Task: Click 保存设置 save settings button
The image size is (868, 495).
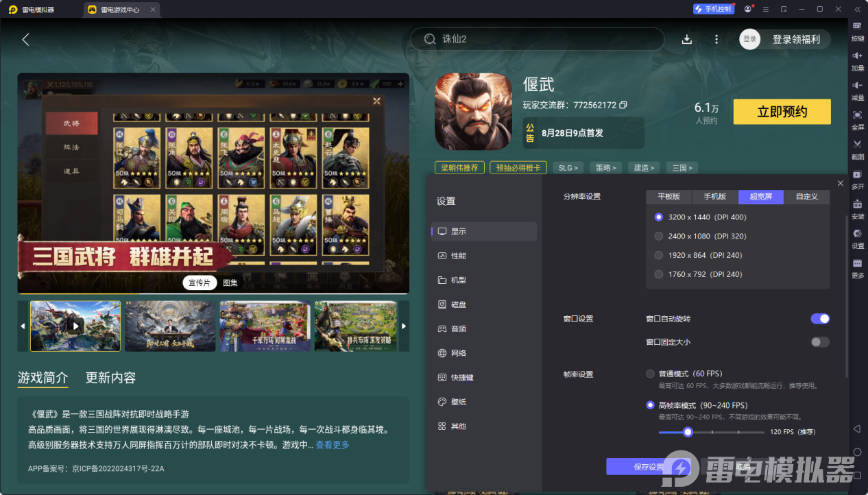Action: (x=648, y=467)
